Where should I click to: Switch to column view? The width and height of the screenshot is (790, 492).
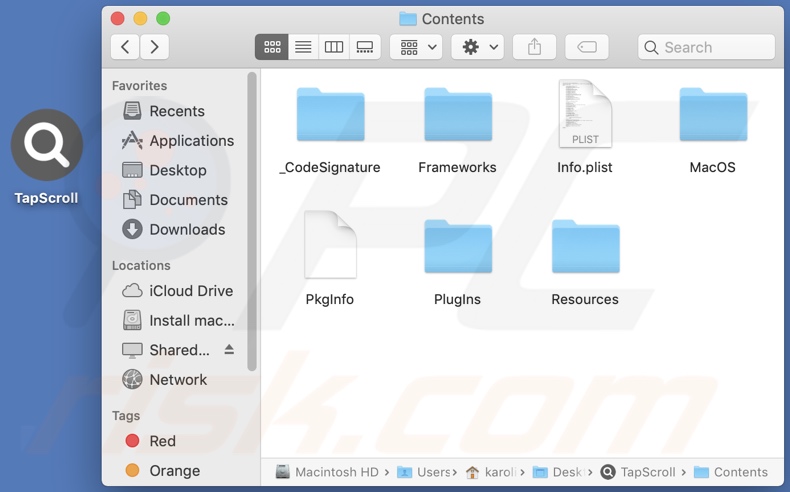click(334, 47)
